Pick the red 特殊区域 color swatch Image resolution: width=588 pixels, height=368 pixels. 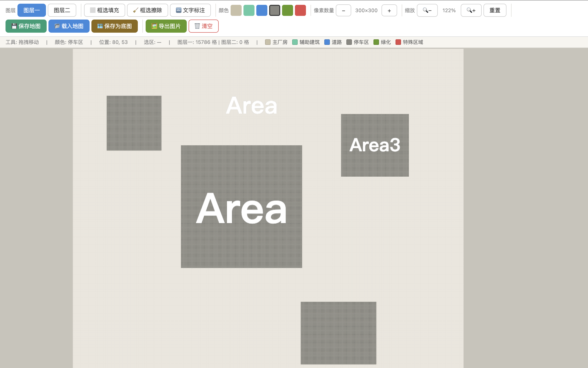click(x=300, y=11)
